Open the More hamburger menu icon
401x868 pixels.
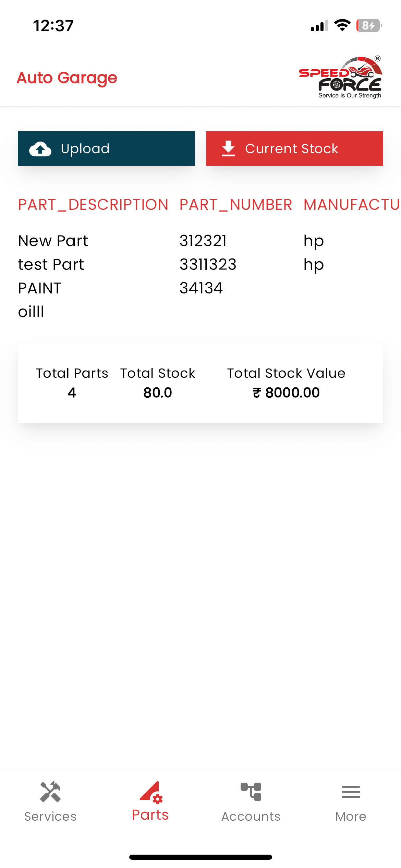click(x=351, y=792)
